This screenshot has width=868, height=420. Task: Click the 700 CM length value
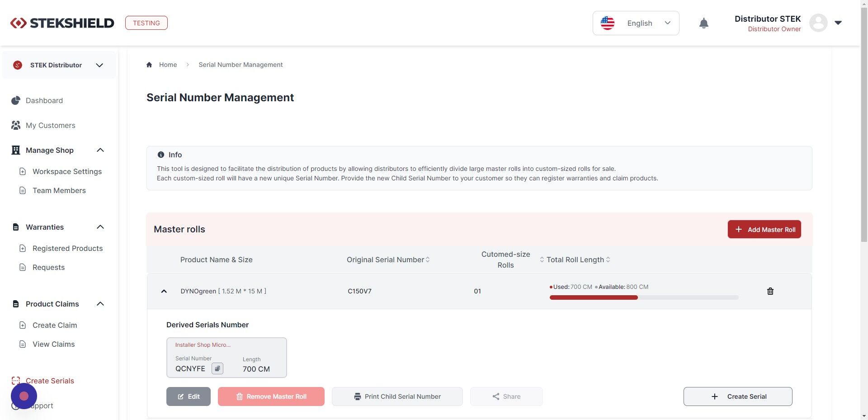click(256, 369)
